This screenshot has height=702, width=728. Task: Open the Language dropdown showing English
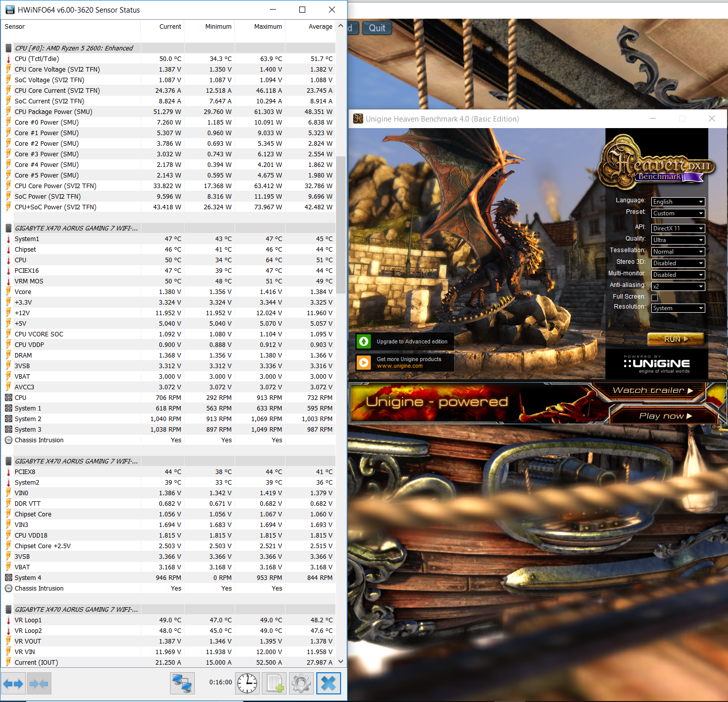point(678,202)
